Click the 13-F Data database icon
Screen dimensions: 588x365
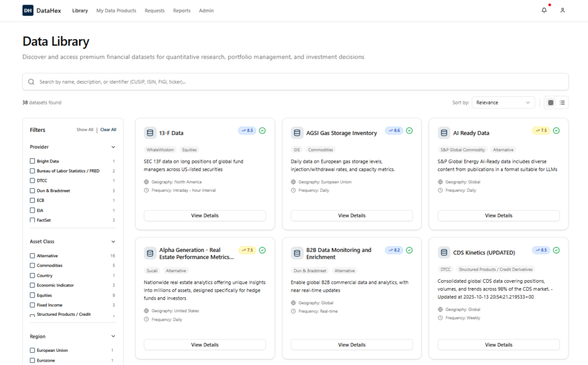150,133
